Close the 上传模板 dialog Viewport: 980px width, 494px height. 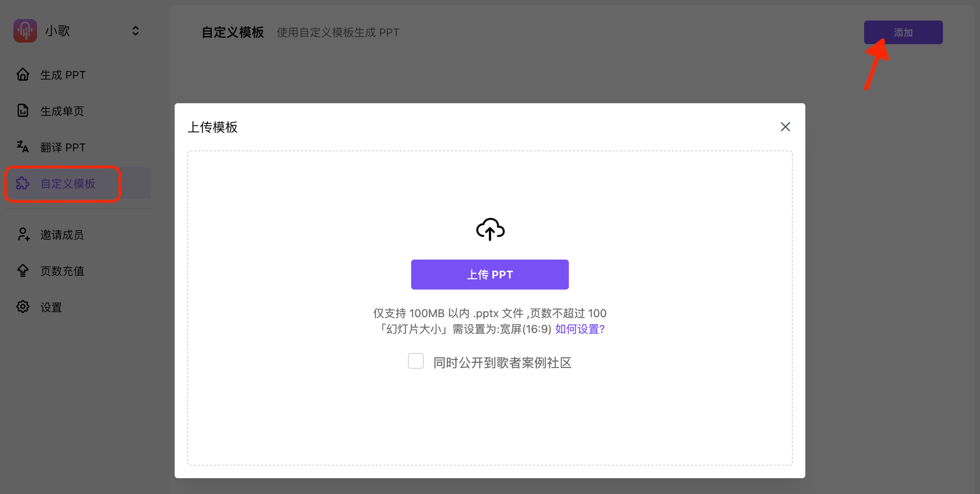(x=785, y=127)
